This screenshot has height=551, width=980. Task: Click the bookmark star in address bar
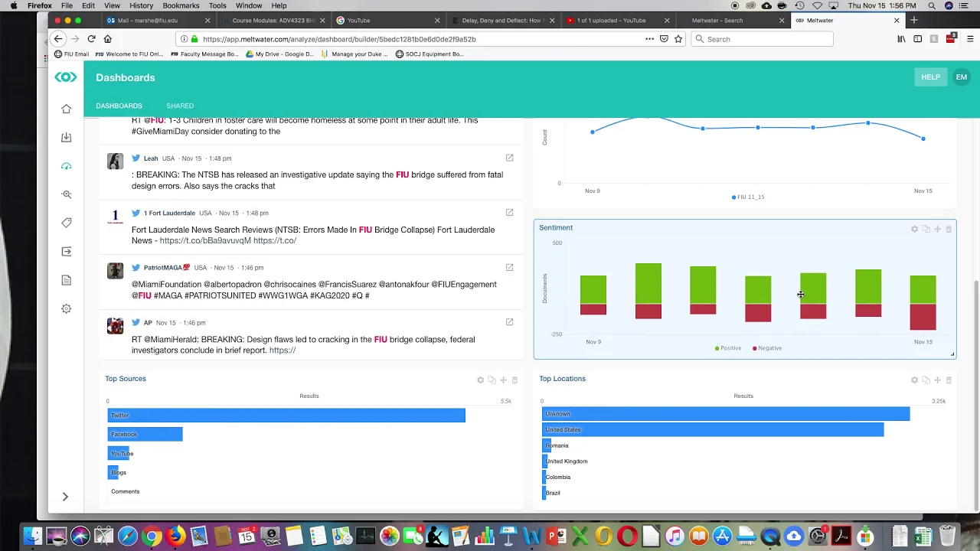[678, 39]
